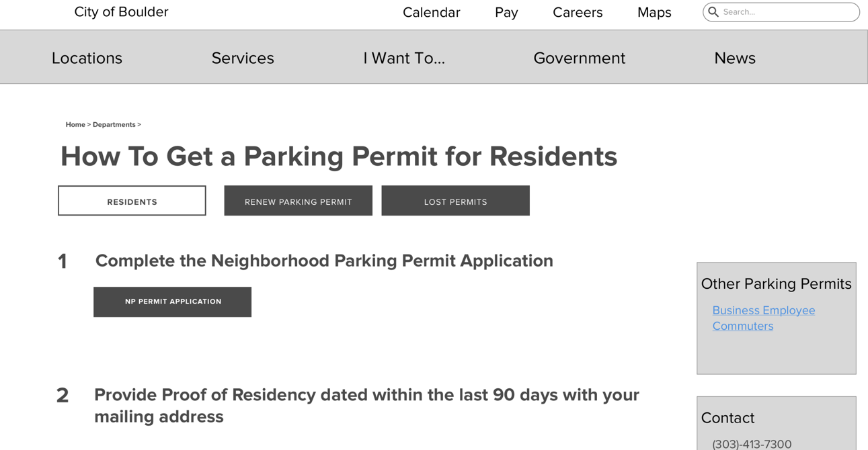Click the City of Boulder title

pyautogui.click(x=121, y=11)
